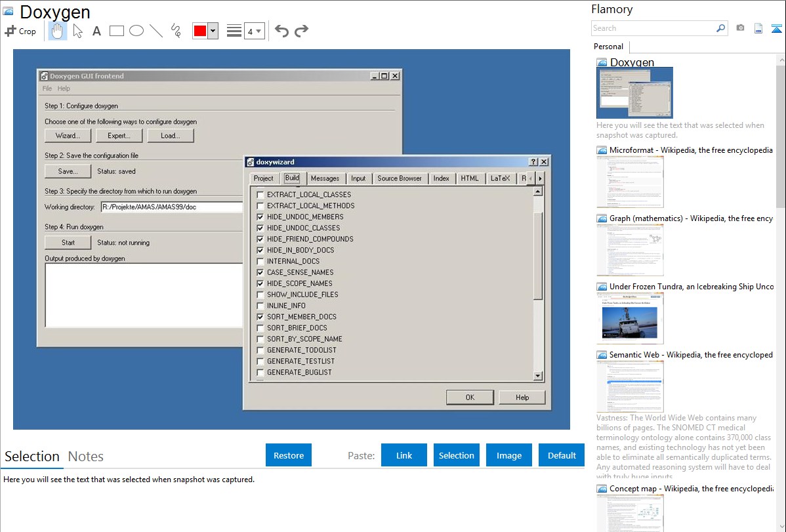The width and height of the screenshot is (786, 532).
Task: Open the Source Browser tab in doxywizard
Action: click(400, 178)
